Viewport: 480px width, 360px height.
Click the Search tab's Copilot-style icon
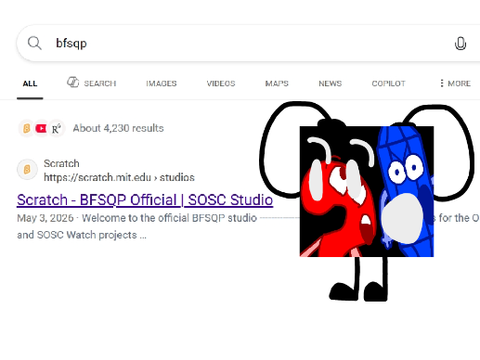73,82
